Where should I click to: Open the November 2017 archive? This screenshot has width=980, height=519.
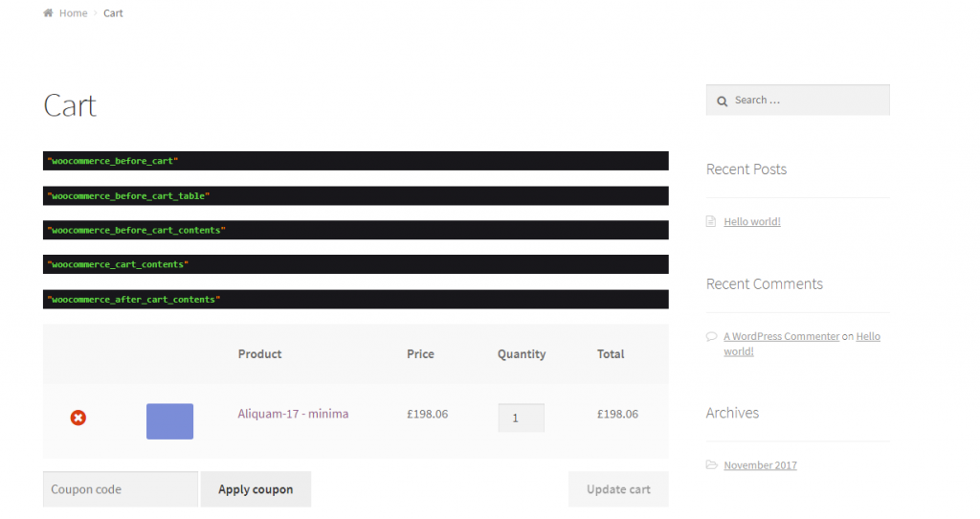[760, 465]
